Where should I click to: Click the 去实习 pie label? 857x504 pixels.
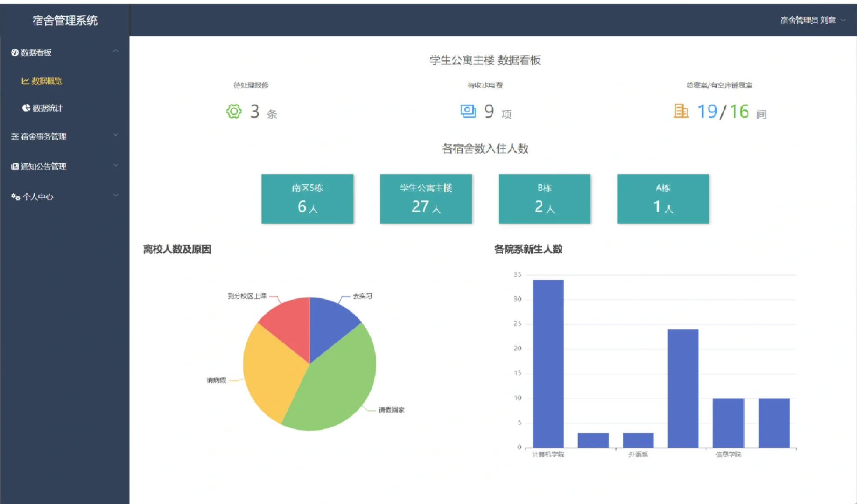click(x=362, y=296)
